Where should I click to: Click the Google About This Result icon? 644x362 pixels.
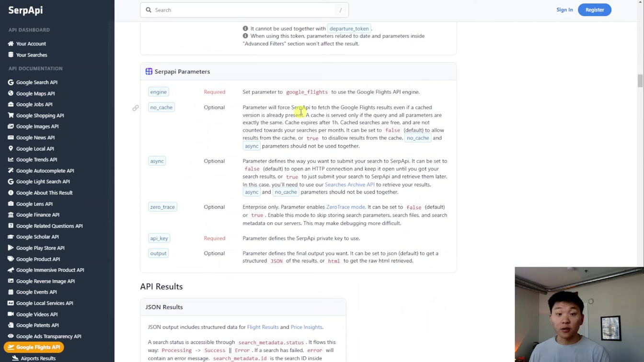pos(11,192)
